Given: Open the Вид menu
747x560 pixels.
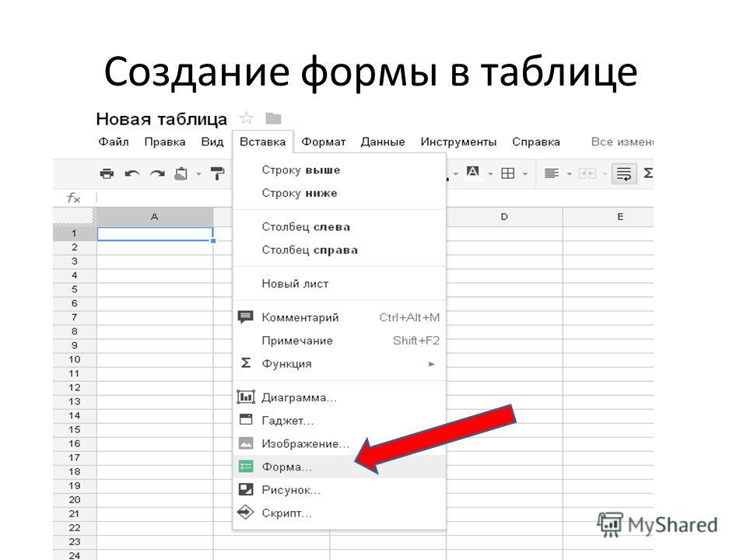Looking at the screenshot, I should (212, 142).
